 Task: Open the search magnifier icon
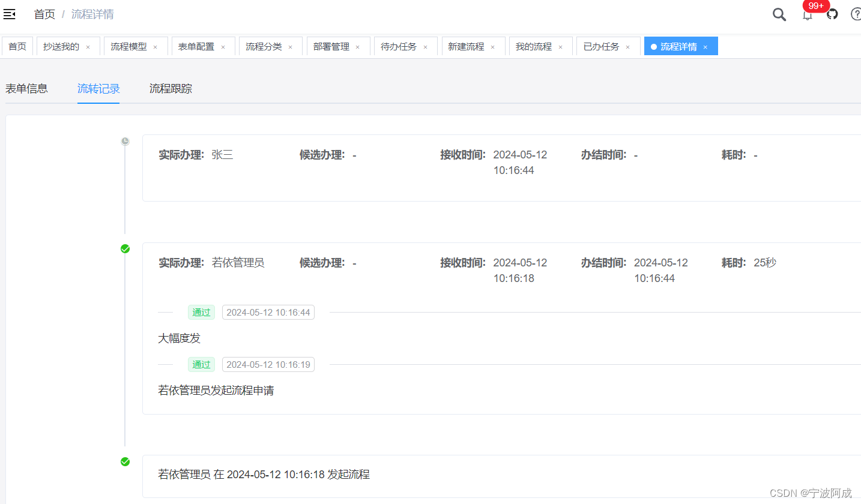[x=779, y=14]
